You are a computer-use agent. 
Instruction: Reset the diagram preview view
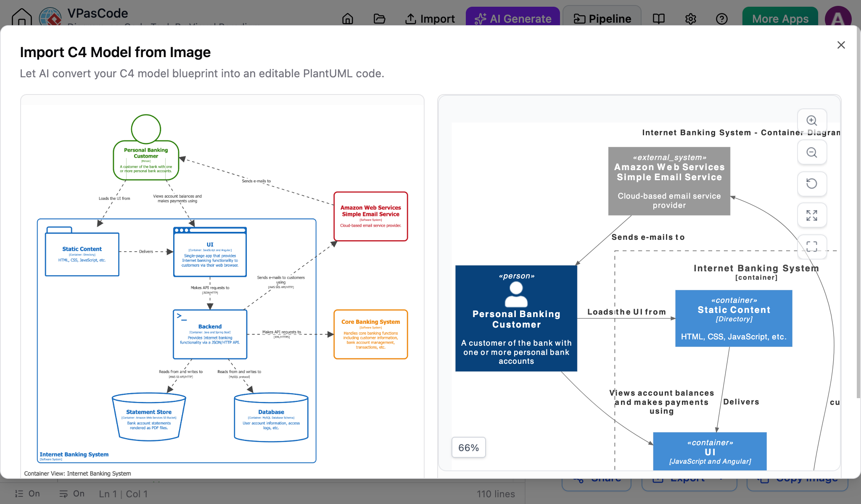pos(812,184)
